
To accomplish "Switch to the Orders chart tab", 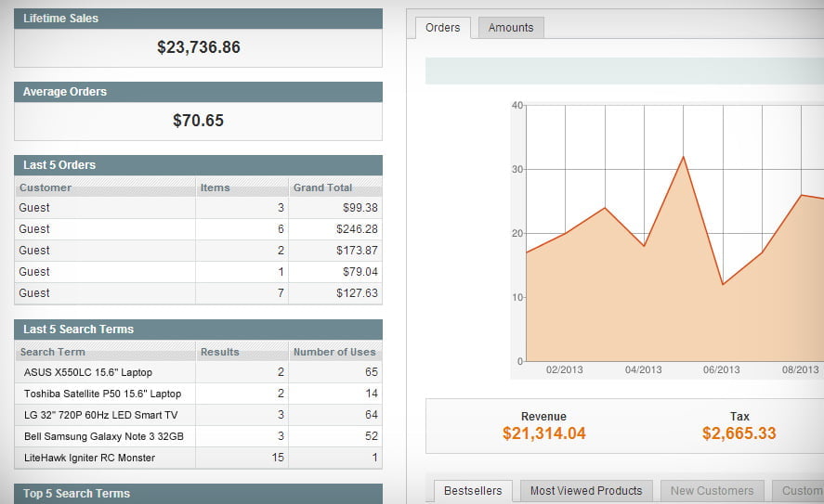I will [442, 28].
